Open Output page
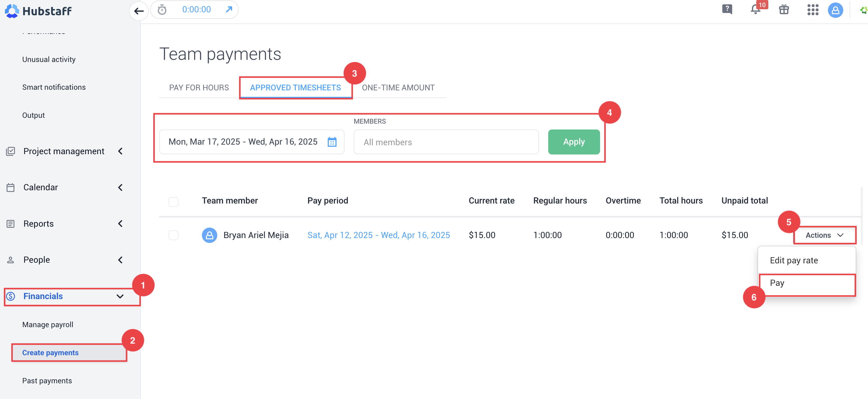Image resolution: width=868 pixels, height=399 pixels. 33,115
